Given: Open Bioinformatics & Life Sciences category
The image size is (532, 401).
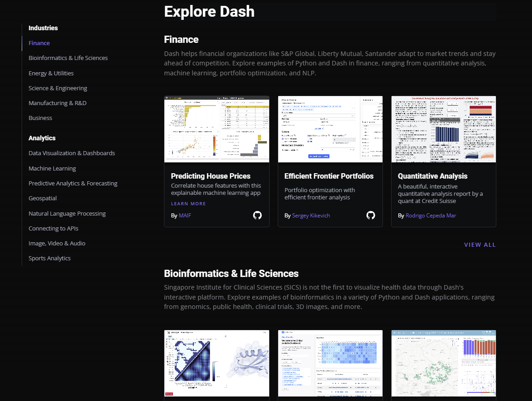Looking at the screenshot, I should pyautogui.click(x=68, y=58).
